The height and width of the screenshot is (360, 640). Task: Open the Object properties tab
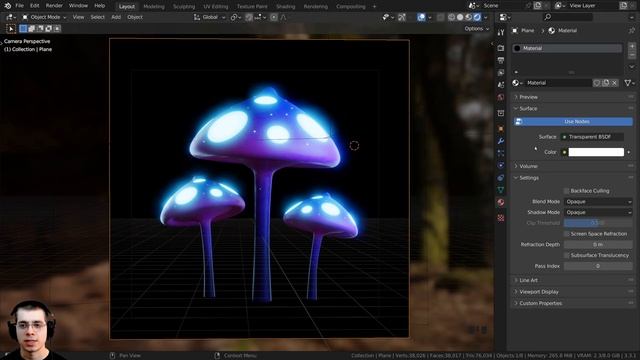point(501,129)
